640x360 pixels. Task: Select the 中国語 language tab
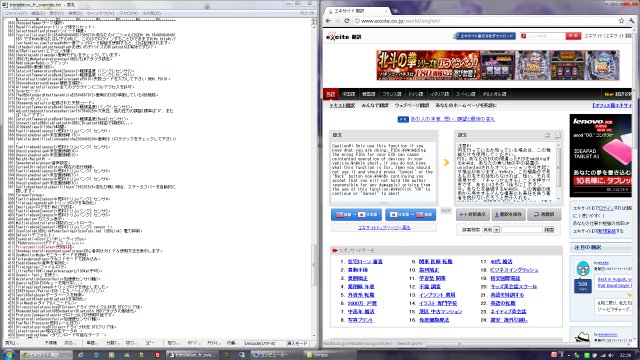tap(348, 94)
